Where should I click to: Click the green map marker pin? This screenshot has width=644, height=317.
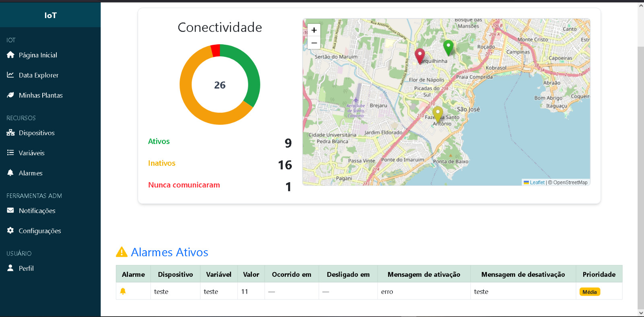[x=448, y=48]
